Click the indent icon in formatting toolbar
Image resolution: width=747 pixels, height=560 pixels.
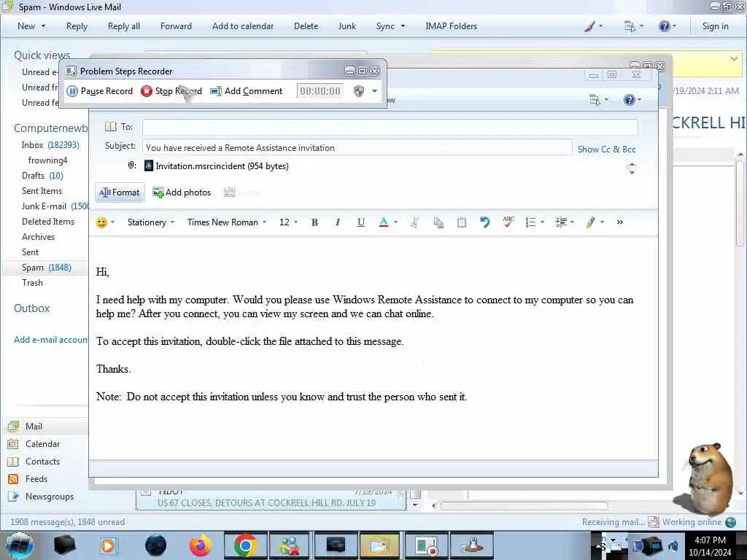click(x=561, y=222)
